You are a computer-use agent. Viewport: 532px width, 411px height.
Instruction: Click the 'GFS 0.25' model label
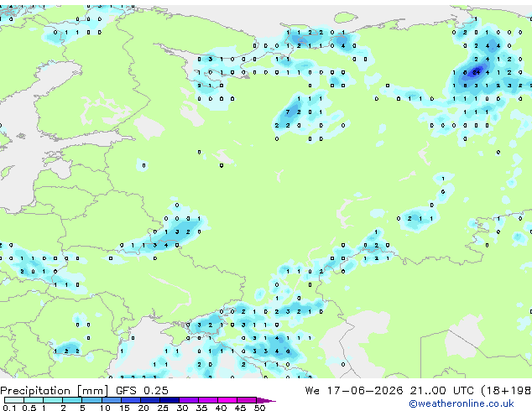(x=142, y=390)
